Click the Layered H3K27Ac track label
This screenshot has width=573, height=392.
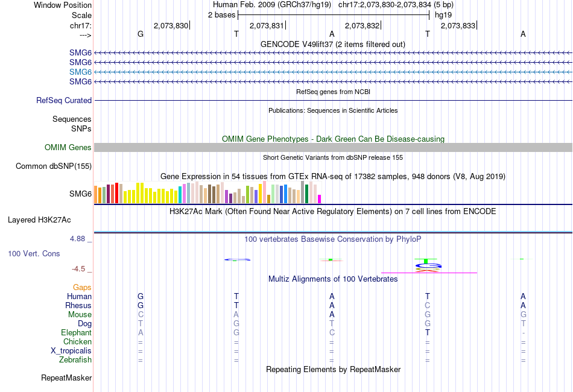pyautogui.click(x=39, y=220)
